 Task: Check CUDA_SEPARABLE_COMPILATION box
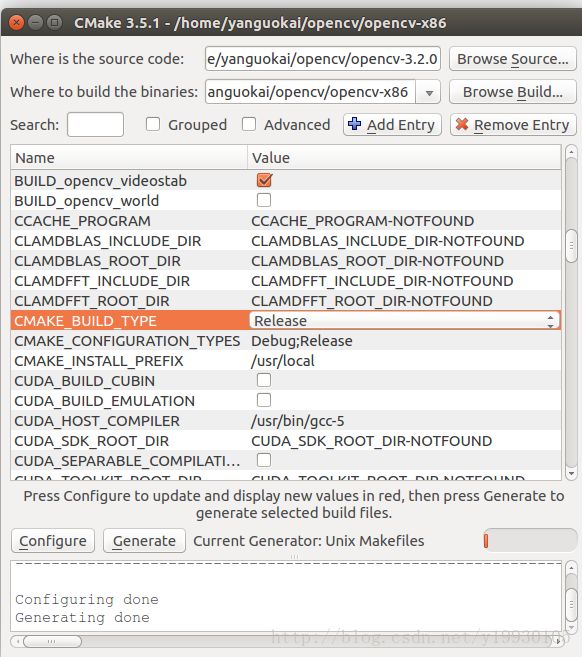click(x=264, y=460)
